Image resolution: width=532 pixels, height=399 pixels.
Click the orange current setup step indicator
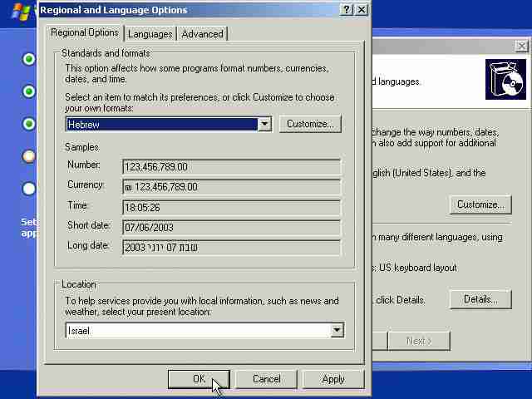point(29,156)
